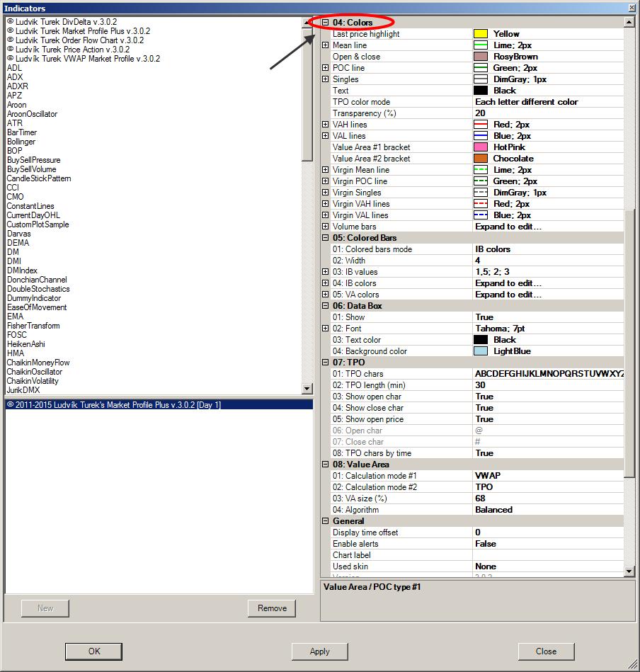The height and width of the screenshot is (672, 640).
Task: Select Ludvík Turek Price Action v.3.0.2
Action: point(69,50)
